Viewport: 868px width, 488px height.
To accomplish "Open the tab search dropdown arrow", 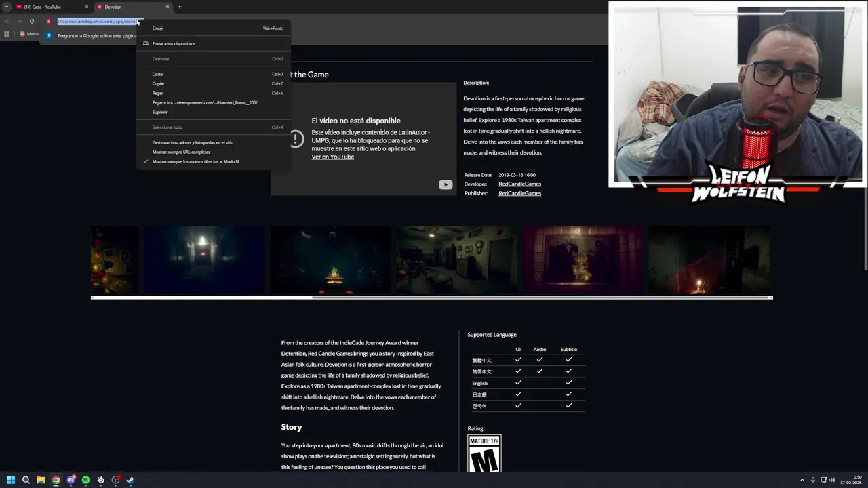I will [6, 7].
